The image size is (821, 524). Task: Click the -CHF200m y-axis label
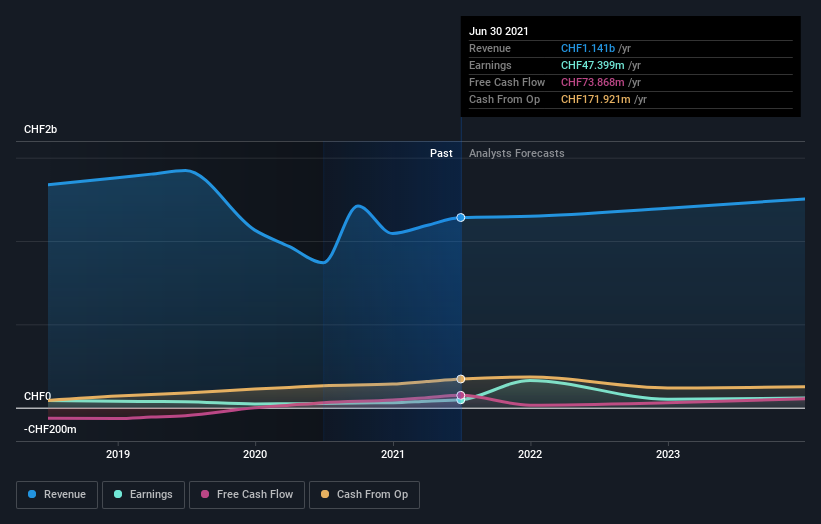[x=50, y=429]
